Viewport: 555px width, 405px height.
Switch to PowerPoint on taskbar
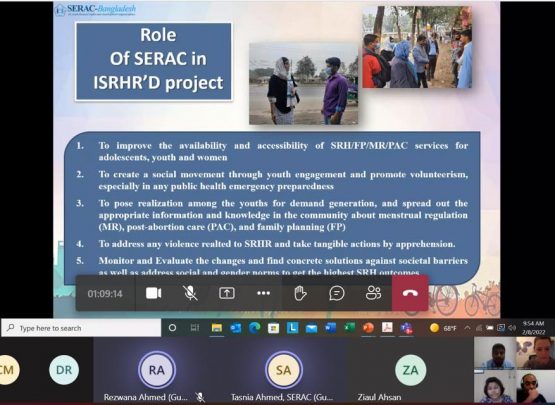(x=368, y=328)
